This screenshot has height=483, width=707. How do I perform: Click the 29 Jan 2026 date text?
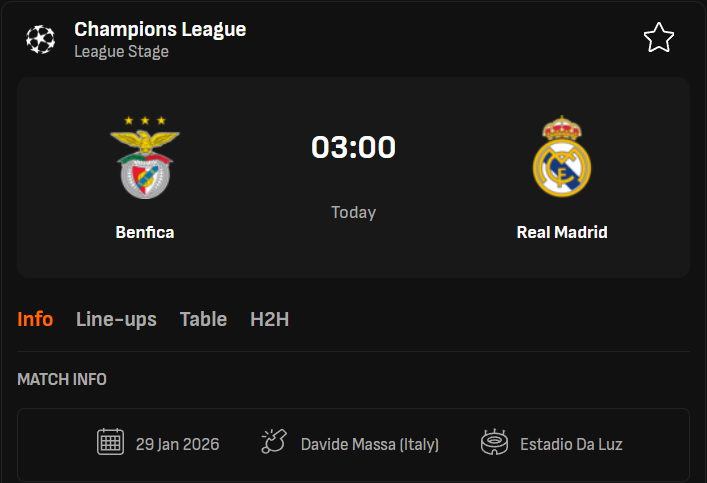178,444
